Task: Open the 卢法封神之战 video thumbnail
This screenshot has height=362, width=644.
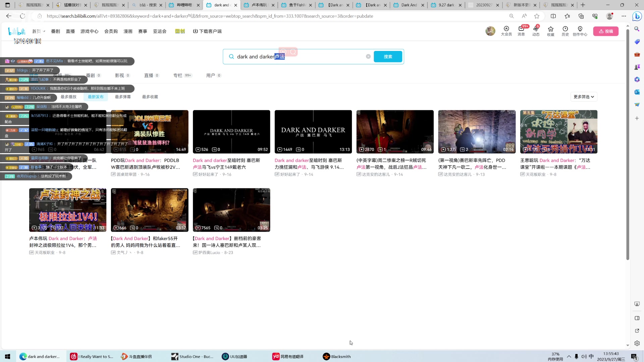Action: [68, 210]
